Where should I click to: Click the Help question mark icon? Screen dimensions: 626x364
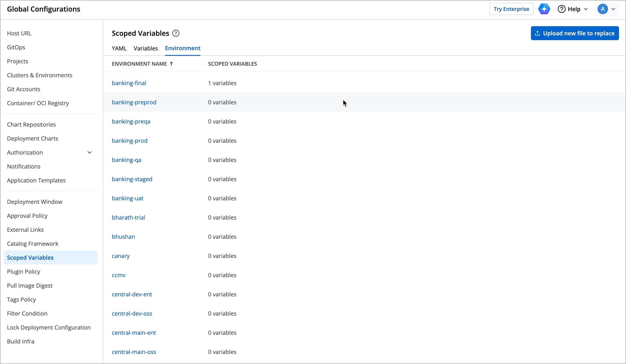(561, 9)
